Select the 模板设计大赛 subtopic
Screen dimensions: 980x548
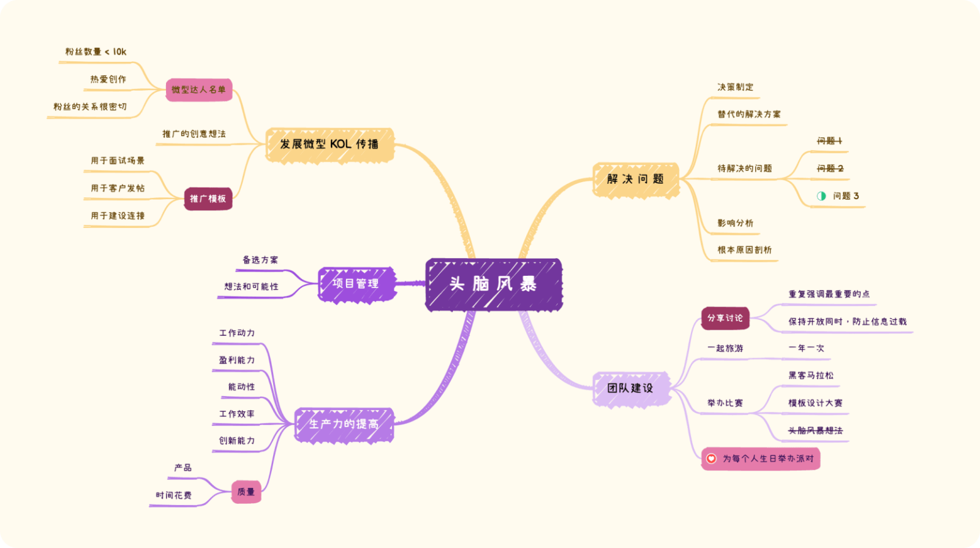click(815, 403)
